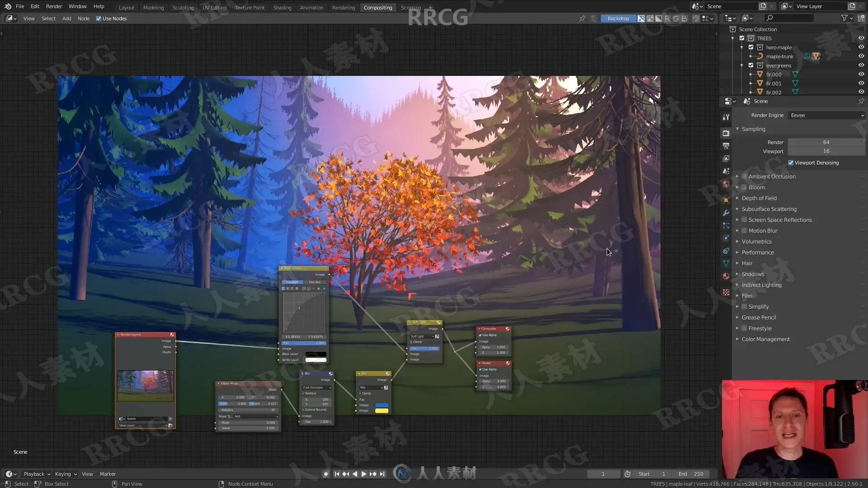Jump to the timeline end frame

pyautogui.click(x=382, y=474)
